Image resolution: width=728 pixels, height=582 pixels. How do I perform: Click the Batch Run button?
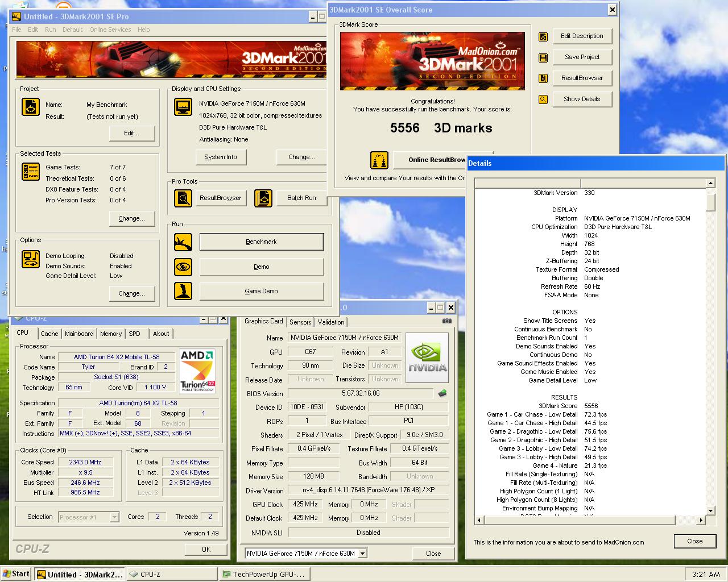[x=301, y=198]
